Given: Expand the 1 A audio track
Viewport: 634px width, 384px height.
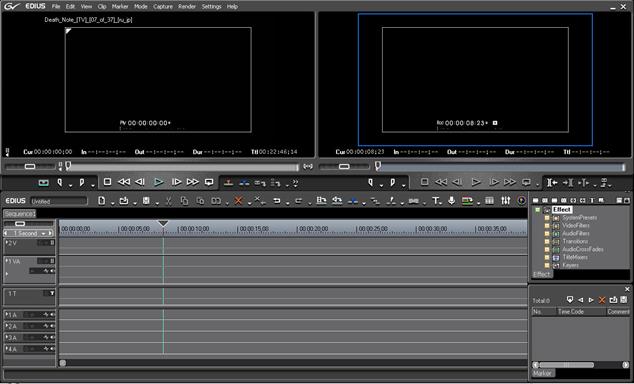Looking at the screenshot, I should click(x=7, y=314).
